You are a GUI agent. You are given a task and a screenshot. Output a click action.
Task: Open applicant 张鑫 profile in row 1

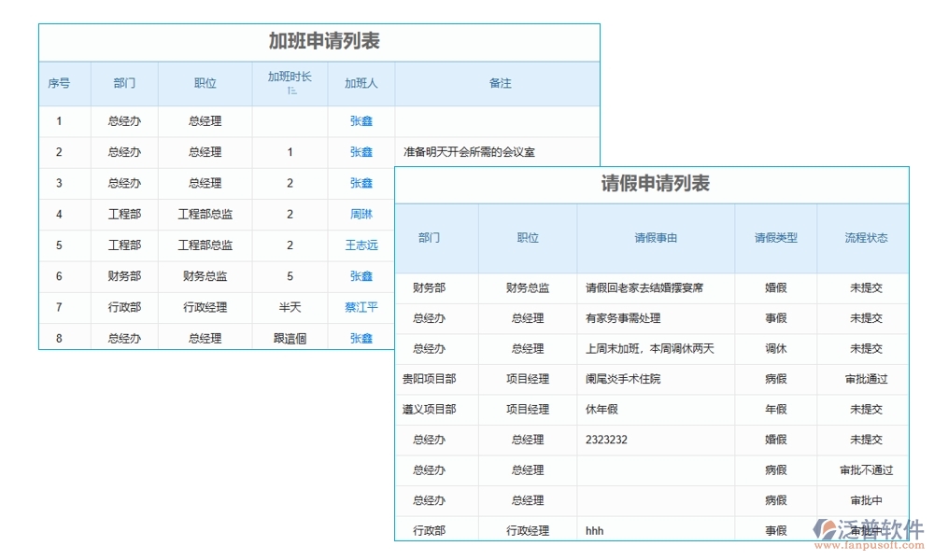point(361,120)
